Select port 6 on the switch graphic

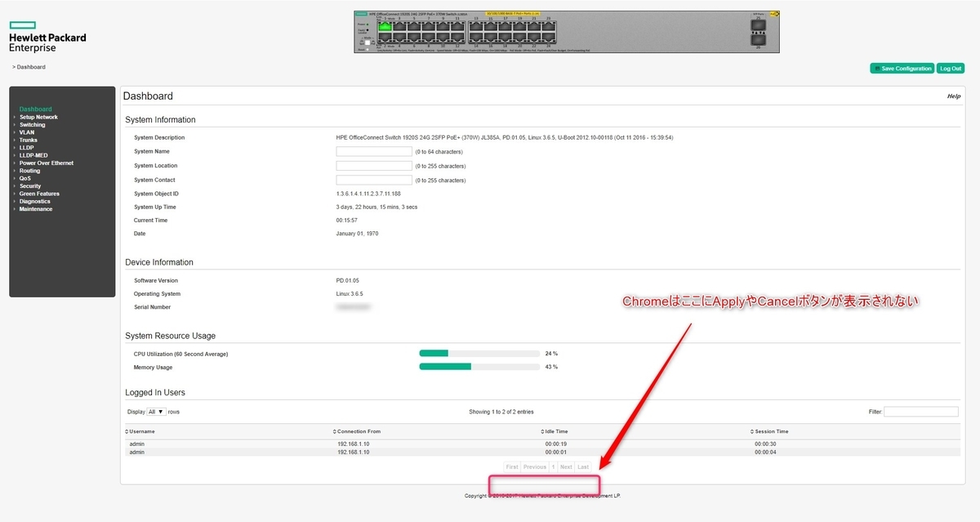[x=414, y=37]
